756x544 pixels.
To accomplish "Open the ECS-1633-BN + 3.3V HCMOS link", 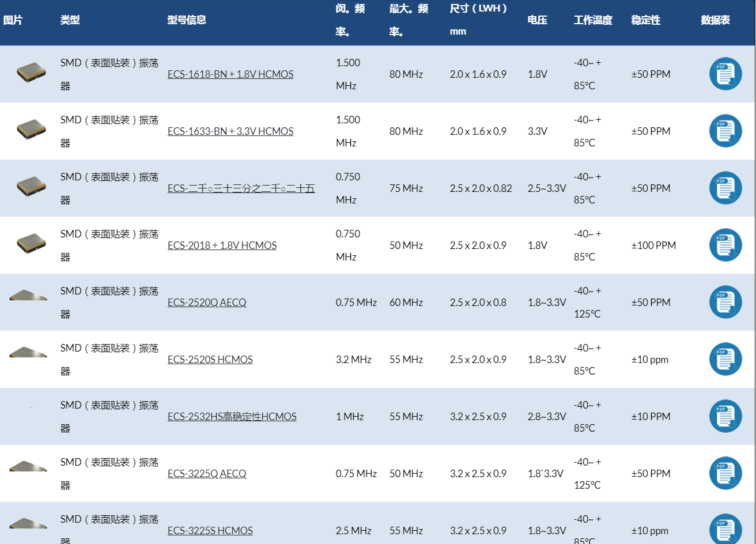I will pos(230,131).
